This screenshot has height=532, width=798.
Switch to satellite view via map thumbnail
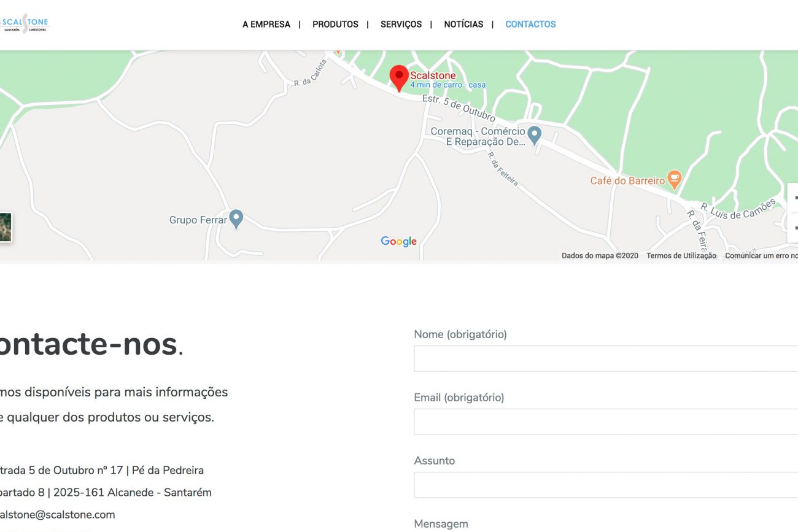pos(5,227)
